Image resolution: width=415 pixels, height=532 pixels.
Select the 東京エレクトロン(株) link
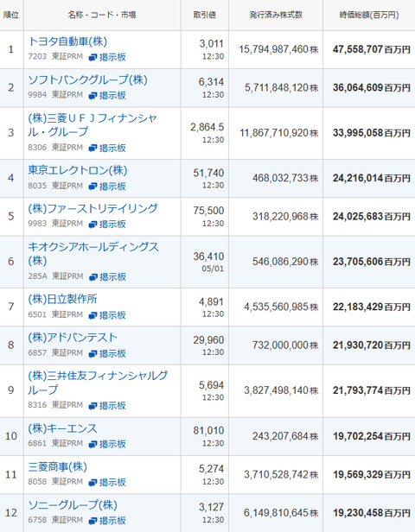coord(78,170)
